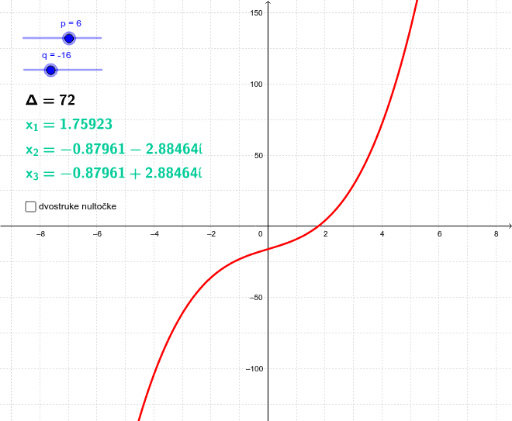Click the q slider handle
Viewport: 512px width, 421px height.
(51, 70)
